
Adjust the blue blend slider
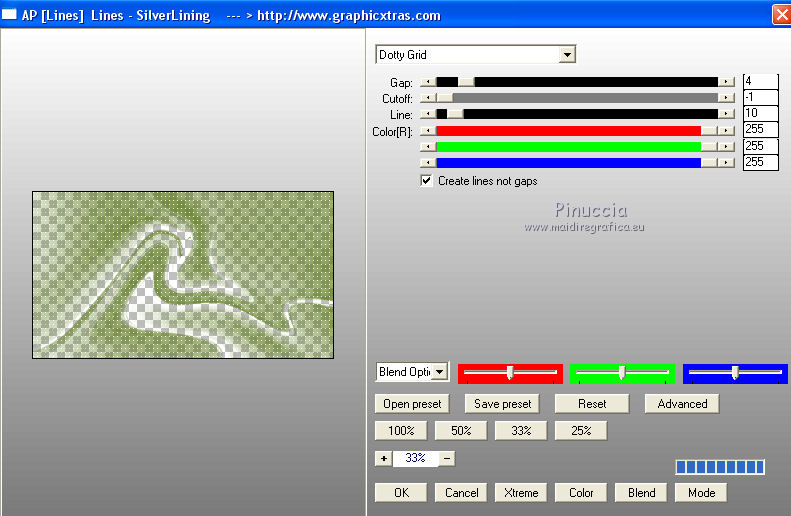pyautogui.click(x=735, y=373)
